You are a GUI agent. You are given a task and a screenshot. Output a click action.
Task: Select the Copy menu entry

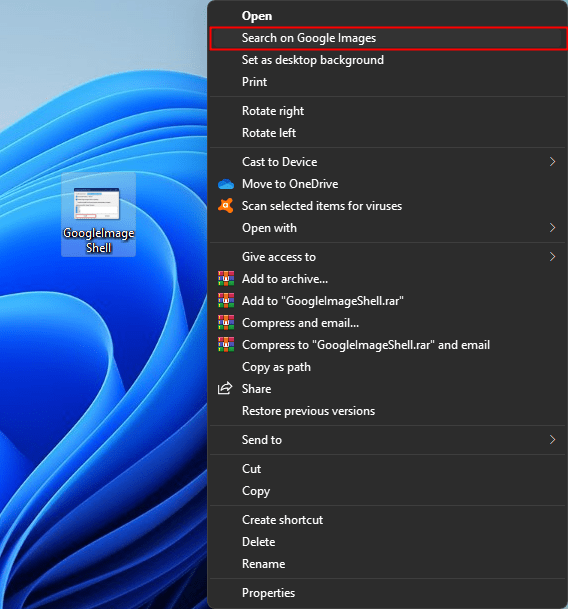click(x=387, y=491)
